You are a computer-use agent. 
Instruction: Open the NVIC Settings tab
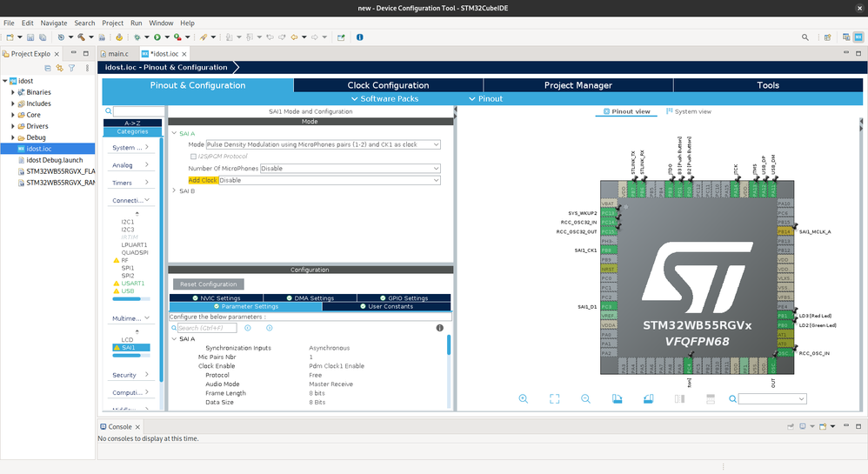216,298
